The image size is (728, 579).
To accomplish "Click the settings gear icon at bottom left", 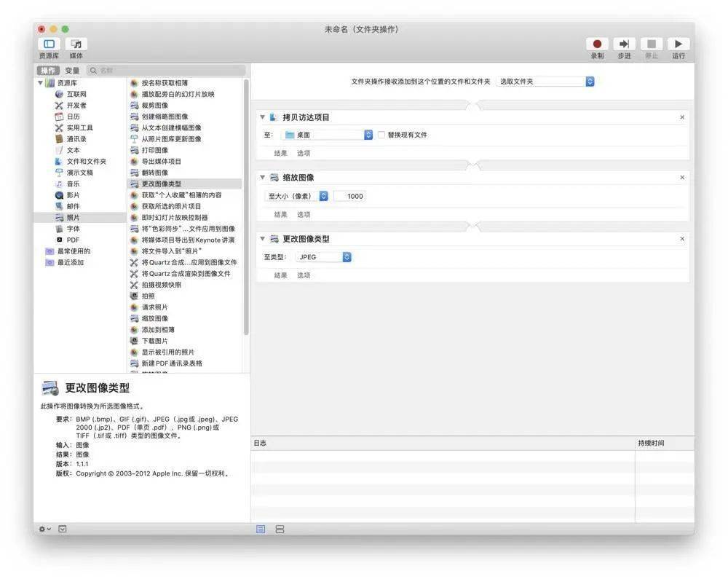I will (x=45, y=529).
